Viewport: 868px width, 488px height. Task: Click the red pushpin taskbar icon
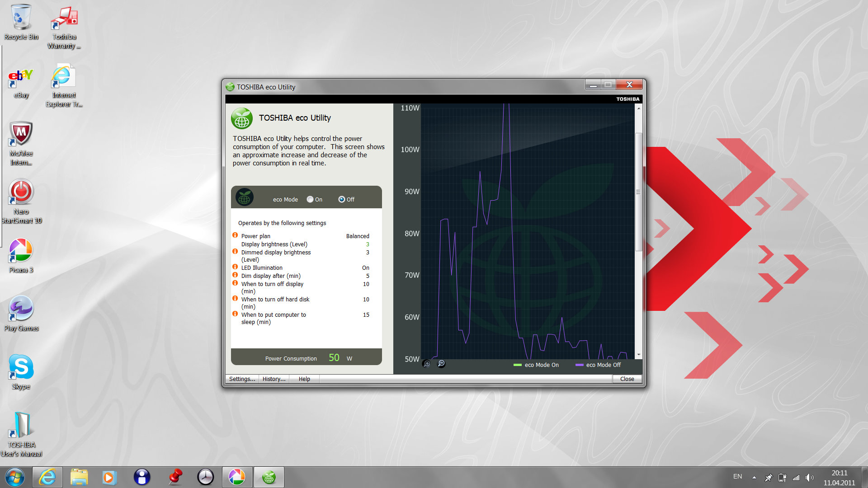point(175,477)
